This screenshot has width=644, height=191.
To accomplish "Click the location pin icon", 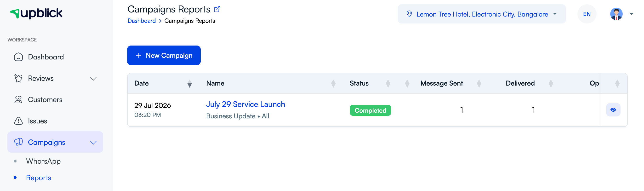I will point(409,14).
